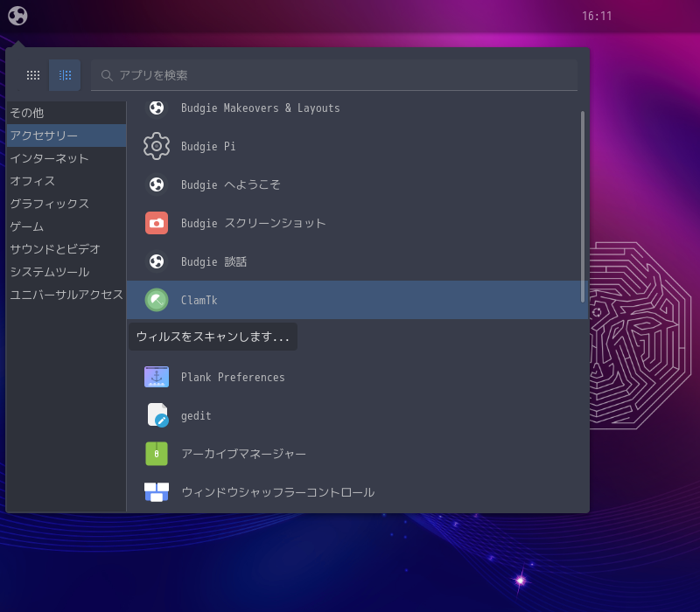Select the その他 category
Screen dimensions: 700x612
pyautogui.click(x=66, y=113)
